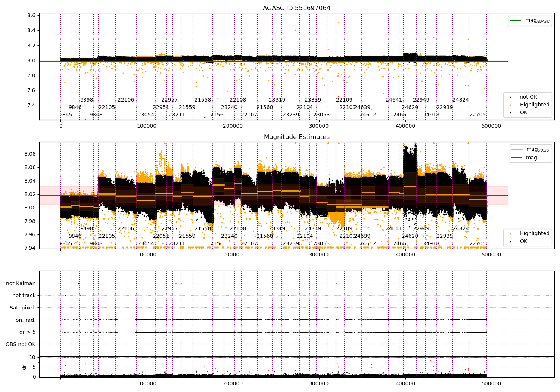This screenshot has height=392, width=560.
Task: Click obsid label 22106 in the top plot
Action: click(126, 100)
